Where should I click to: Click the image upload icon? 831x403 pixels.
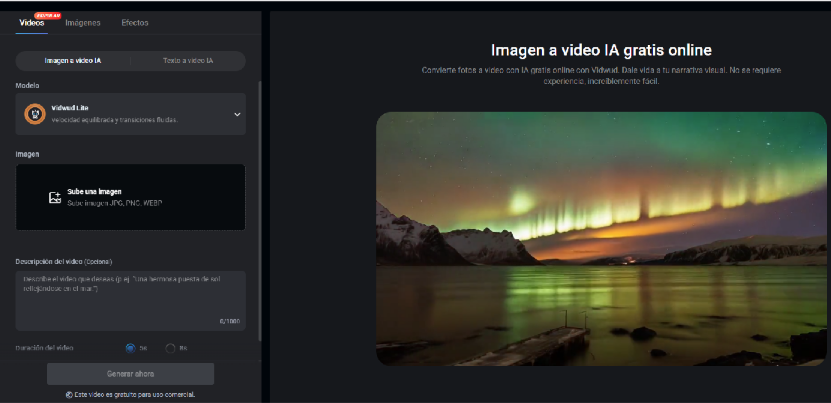click(x=55, y=197)
